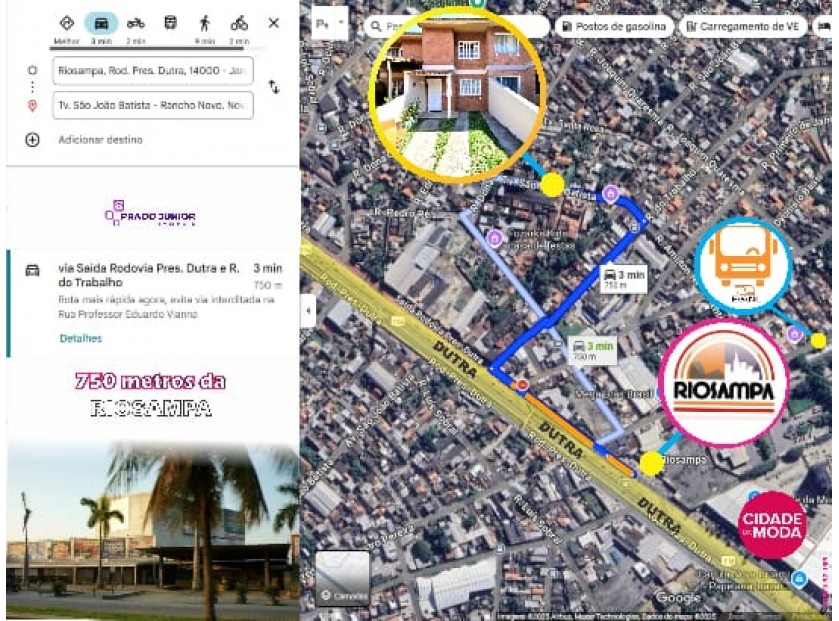
Task: Edit the Tv. São João Batista destination field
Action: pyautogui.click(x=153, y=105)
